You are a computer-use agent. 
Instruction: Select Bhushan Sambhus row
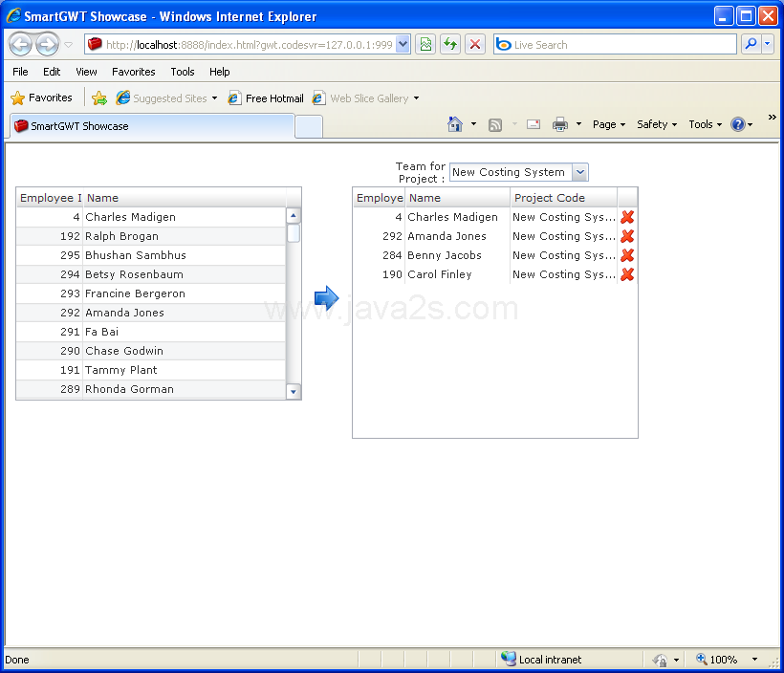pos(150,255)
